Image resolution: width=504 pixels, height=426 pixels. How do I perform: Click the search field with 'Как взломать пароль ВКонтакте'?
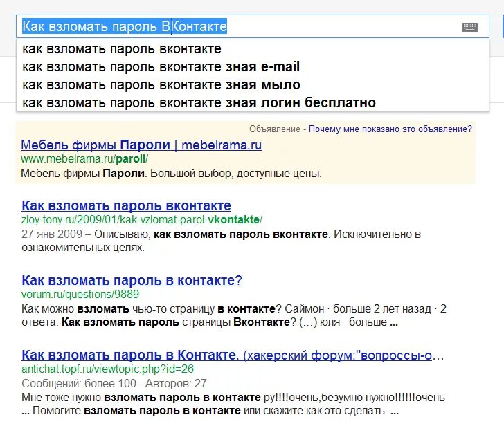pos(253,26)
